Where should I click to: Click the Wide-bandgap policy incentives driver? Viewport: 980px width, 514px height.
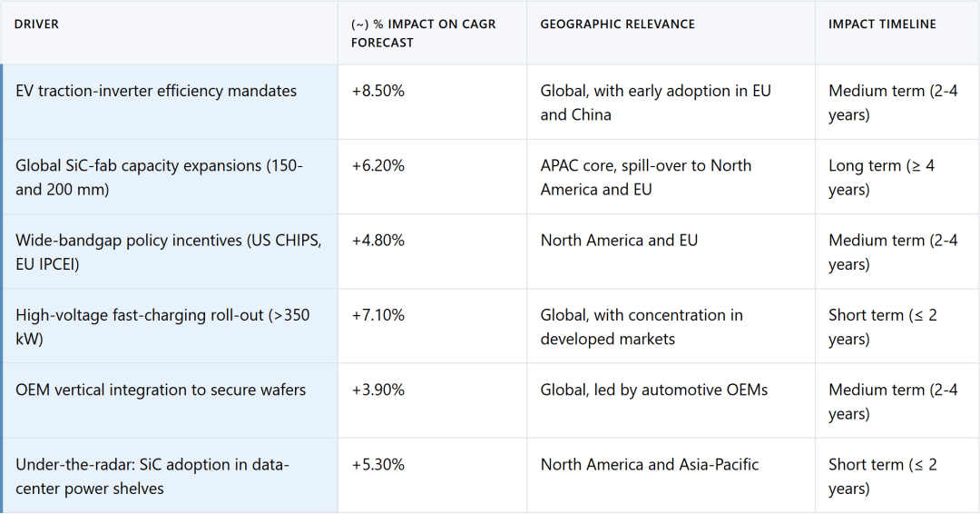pos(169,252)
